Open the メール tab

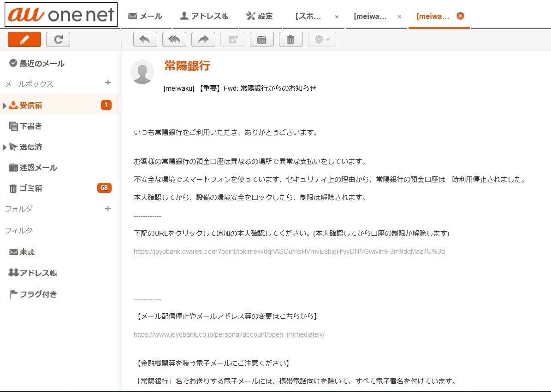pos(146,16)
